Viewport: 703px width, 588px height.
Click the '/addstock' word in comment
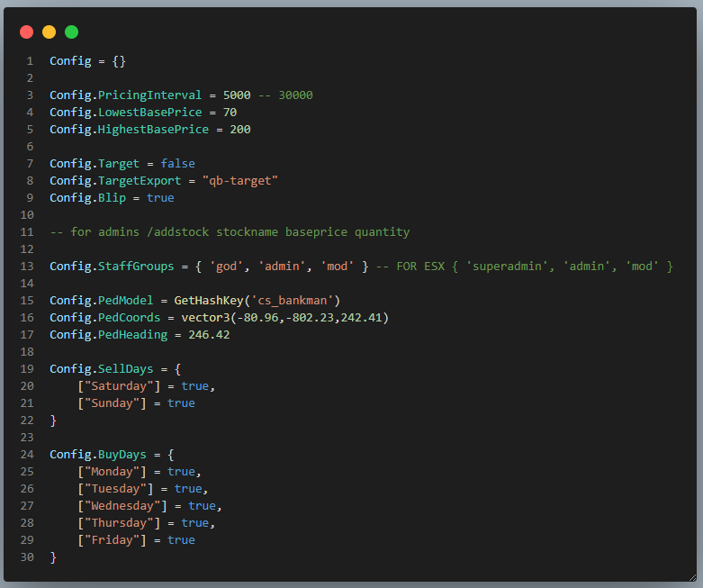pos(177,232)
